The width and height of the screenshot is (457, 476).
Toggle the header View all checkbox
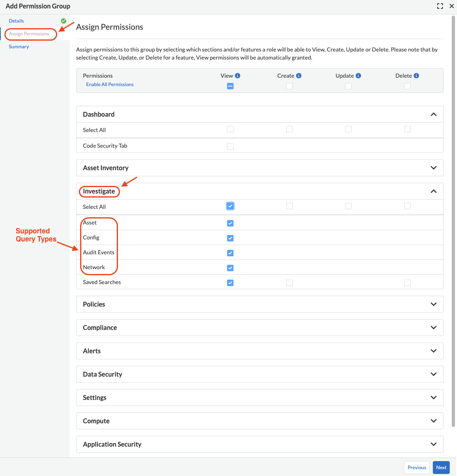click(230, 86)
